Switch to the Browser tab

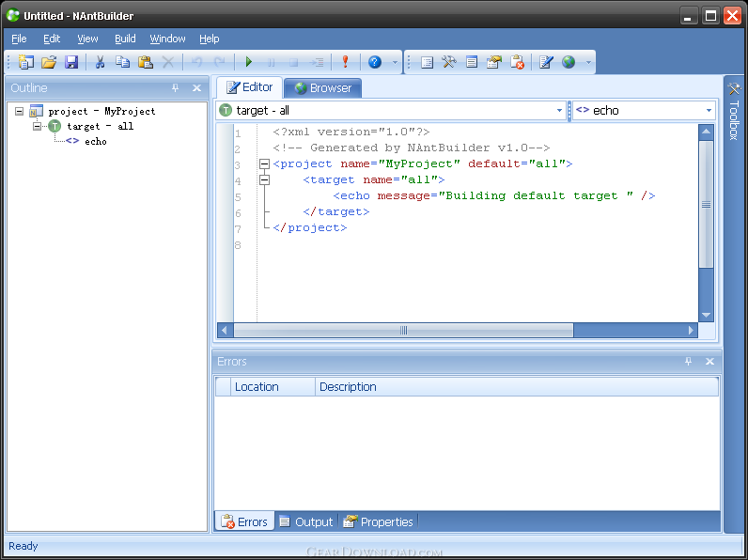(323, 87)
